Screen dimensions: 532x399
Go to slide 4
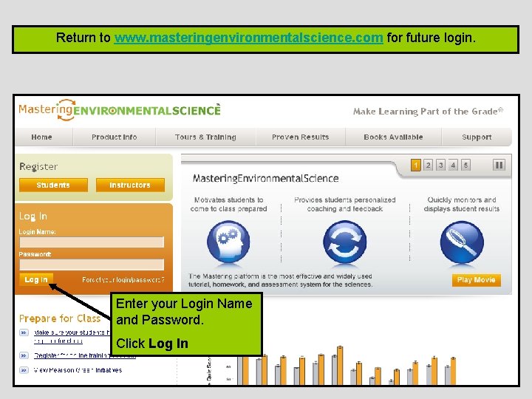[x=453, y=166]
